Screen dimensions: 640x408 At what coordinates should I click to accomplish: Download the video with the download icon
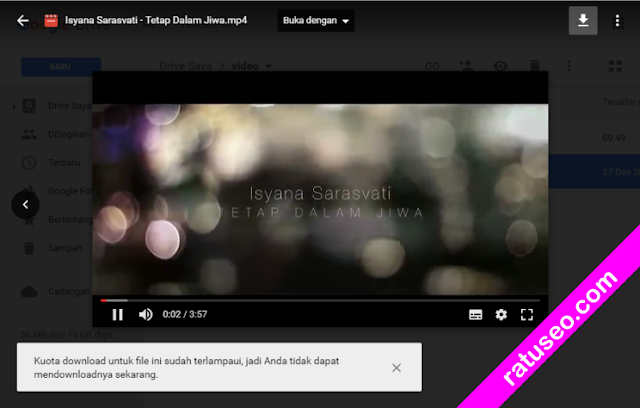[583, 20]
